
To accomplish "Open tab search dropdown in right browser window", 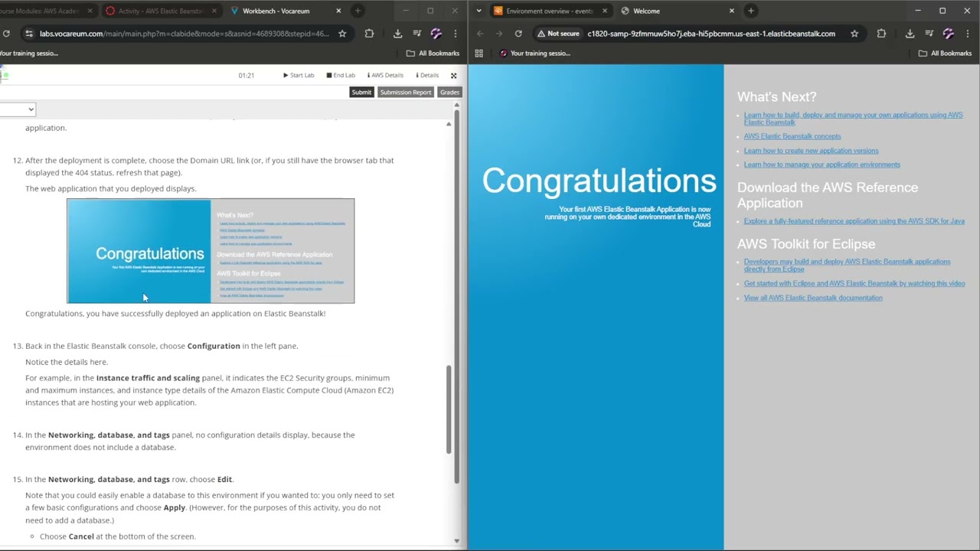I will pyautogui.click(x=479, y=11).
